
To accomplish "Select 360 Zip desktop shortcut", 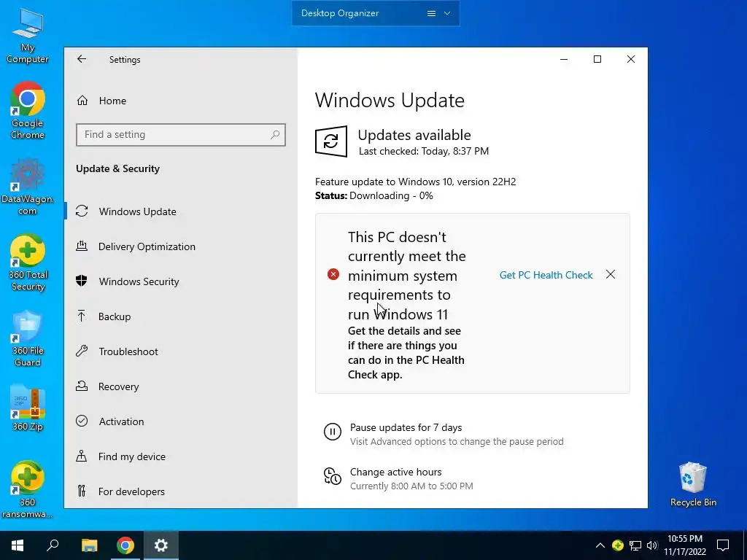I will coord(28,408).
